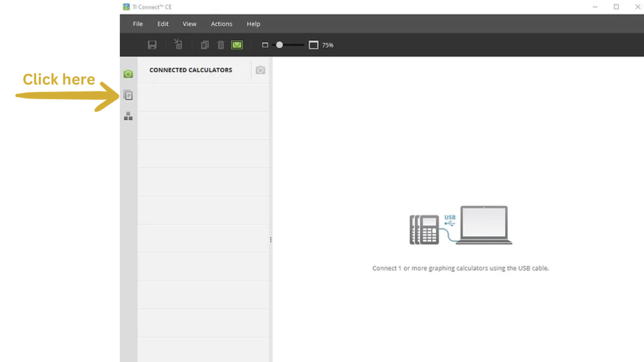The image size is (644, 362).
Task: Click the Save icon in the toolbar
Action: 152,44
